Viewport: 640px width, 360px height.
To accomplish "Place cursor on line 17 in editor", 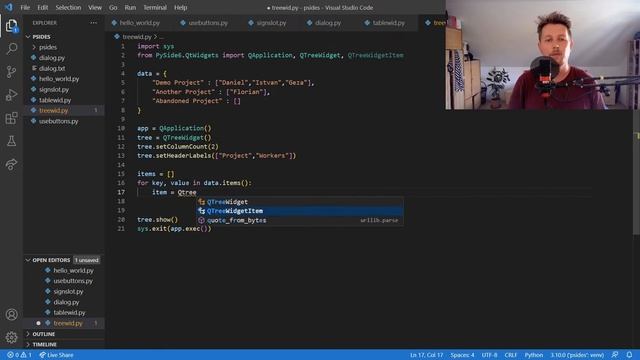I will click(363, 192).
